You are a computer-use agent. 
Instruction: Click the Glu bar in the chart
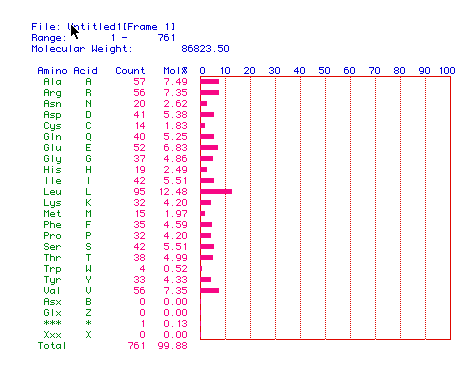click(209, 148)
